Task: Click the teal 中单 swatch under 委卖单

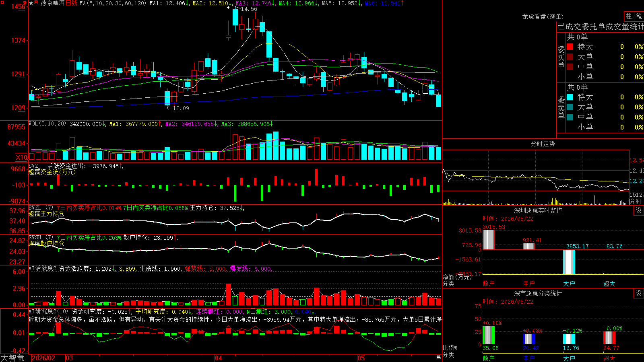Action: pos(570,117)
